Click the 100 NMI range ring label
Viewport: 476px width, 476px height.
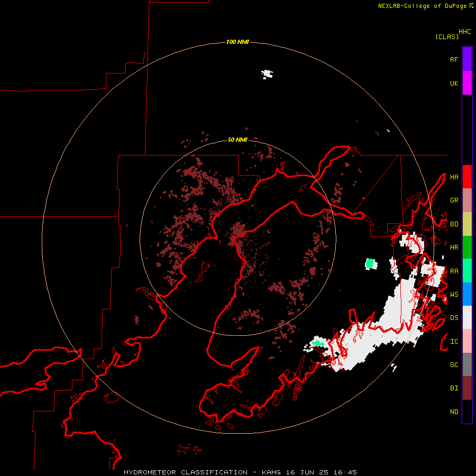click(x=237, y=42)
